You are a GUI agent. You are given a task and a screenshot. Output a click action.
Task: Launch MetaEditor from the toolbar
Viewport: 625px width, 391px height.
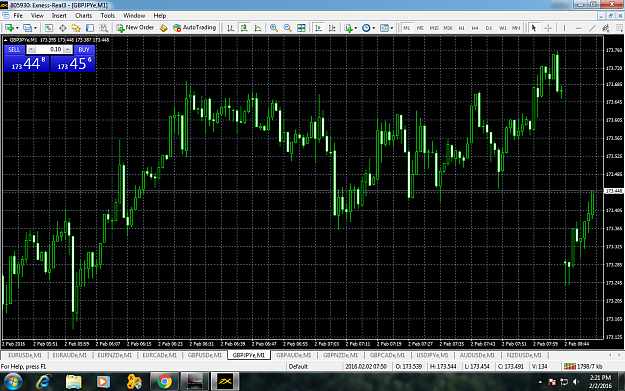pyautogui.click(x=163, y=28)
